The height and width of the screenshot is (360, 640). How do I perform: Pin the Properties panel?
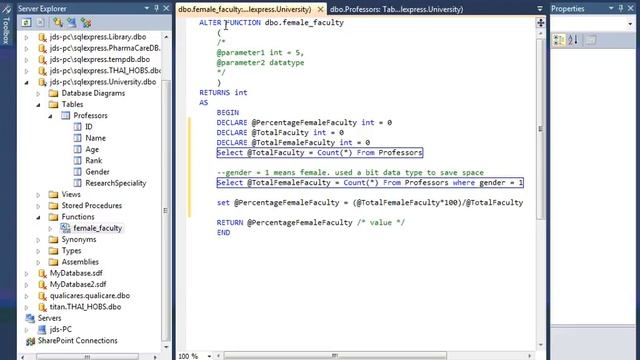point(621,8)
